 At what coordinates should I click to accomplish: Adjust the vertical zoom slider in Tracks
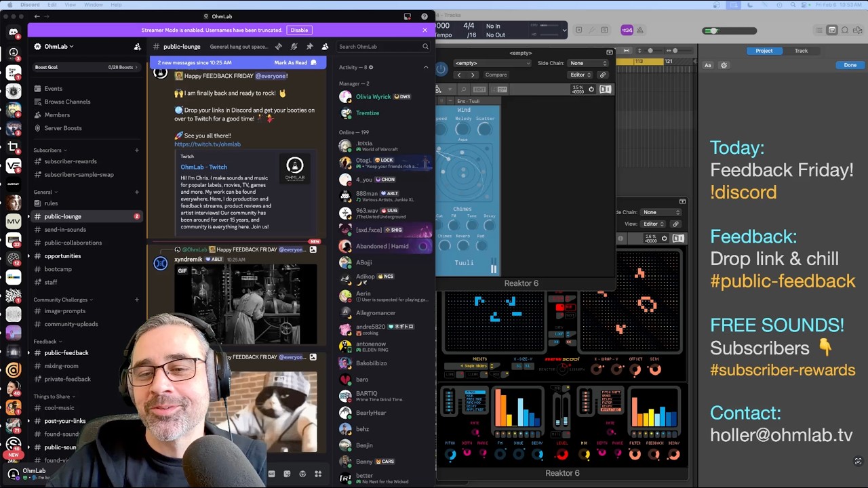click(x=650, y=51)
